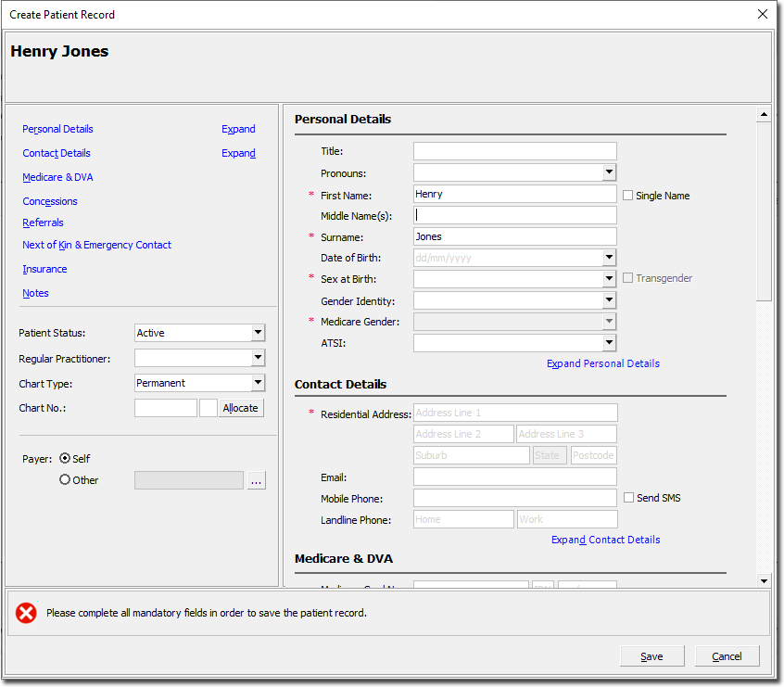Enable the Send SMS checkbox
Screen dimensions: 784x687
coord(629,498)
